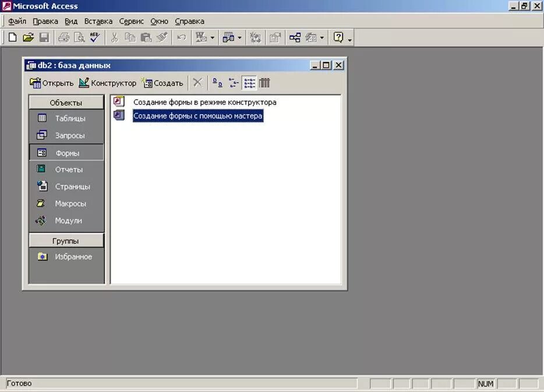Open the Справка menu

coord(189,21)
